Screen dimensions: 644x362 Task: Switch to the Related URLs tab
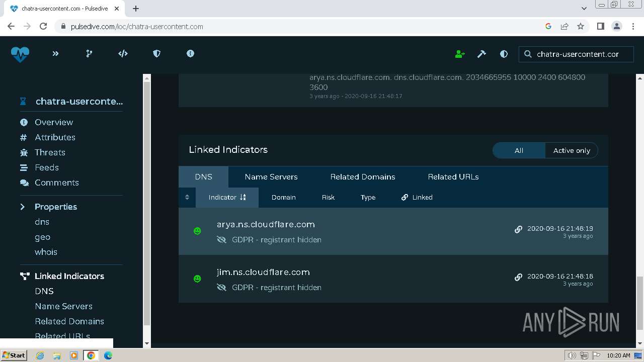(x=453, y=177)
